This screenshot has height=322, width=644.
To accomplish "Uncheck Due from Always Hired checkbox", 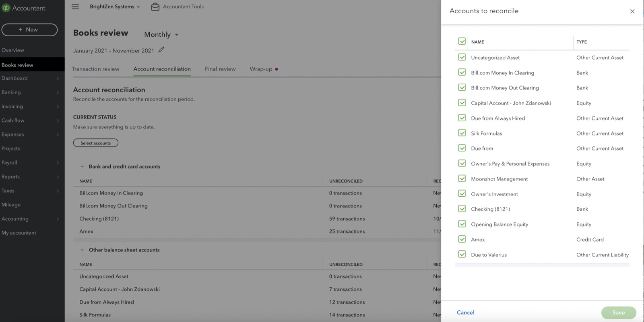I will 462,118.
